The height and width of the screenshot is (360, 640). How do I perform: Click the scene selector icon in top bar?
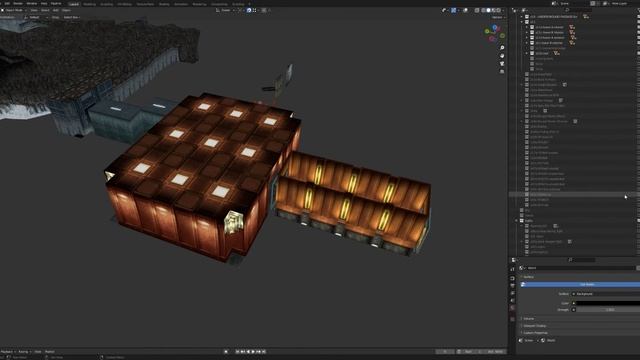554,3
